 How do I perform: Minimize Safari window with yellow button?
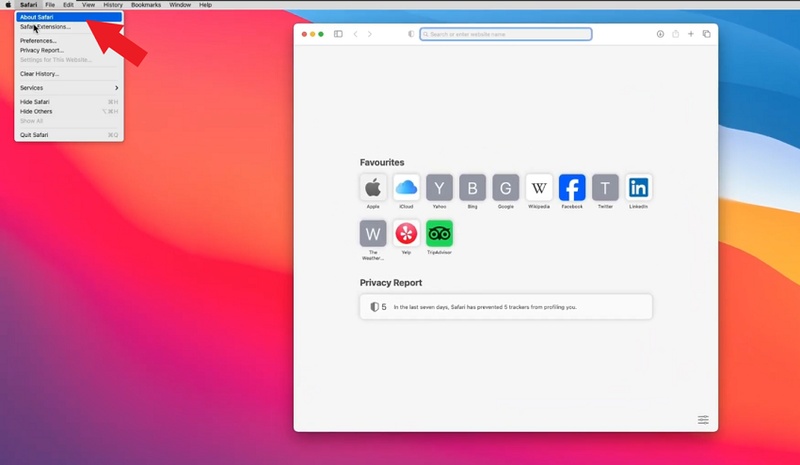coord(312,34)
